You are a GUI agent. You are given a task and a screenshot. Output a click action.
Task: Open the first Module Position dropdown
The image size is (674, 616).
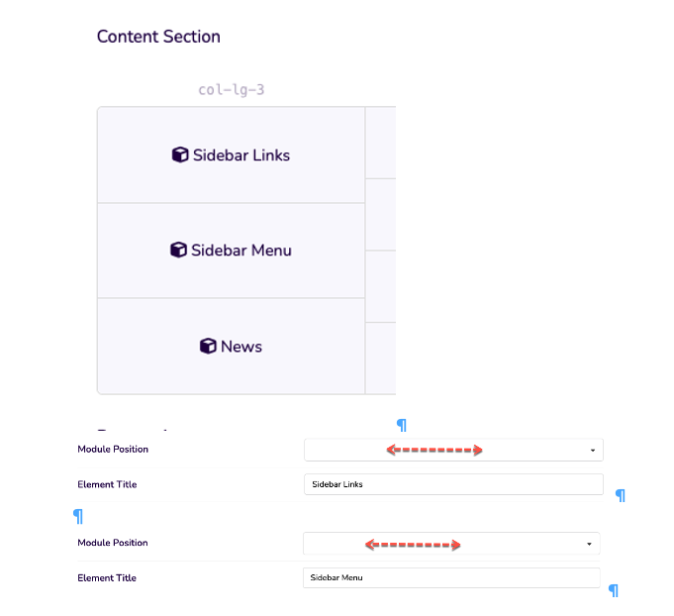pos(453,450)
